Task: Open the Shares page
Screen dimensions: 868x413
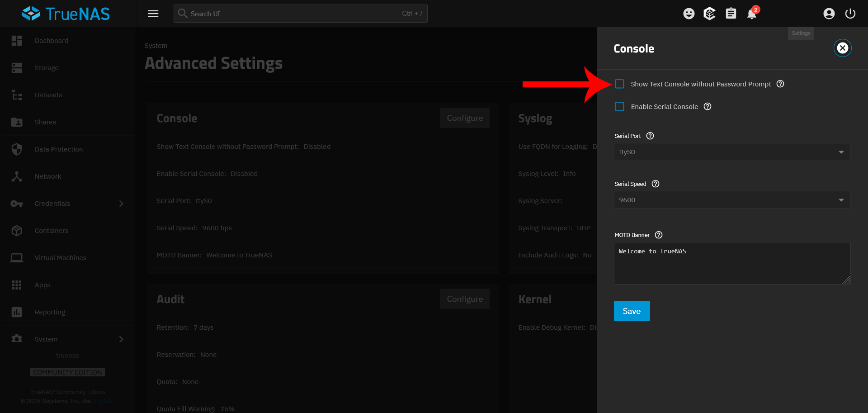Action: tap(45, 122)
